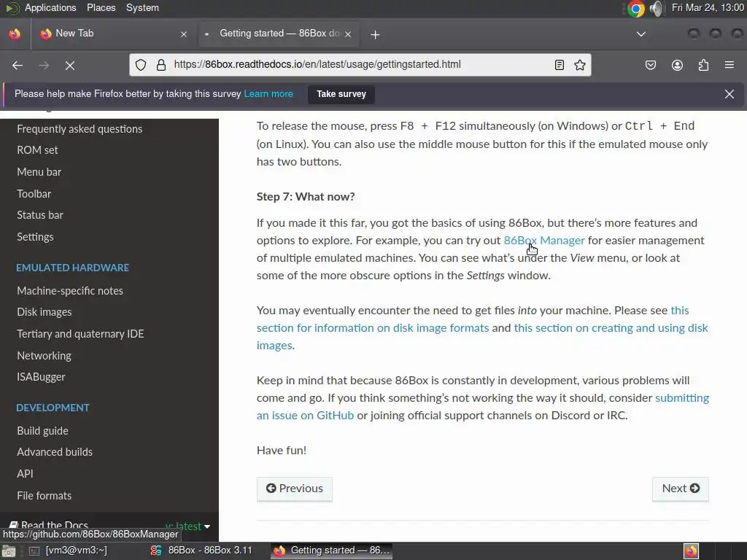
Task: Open API in sidebar
Action: tap(26, 474)
